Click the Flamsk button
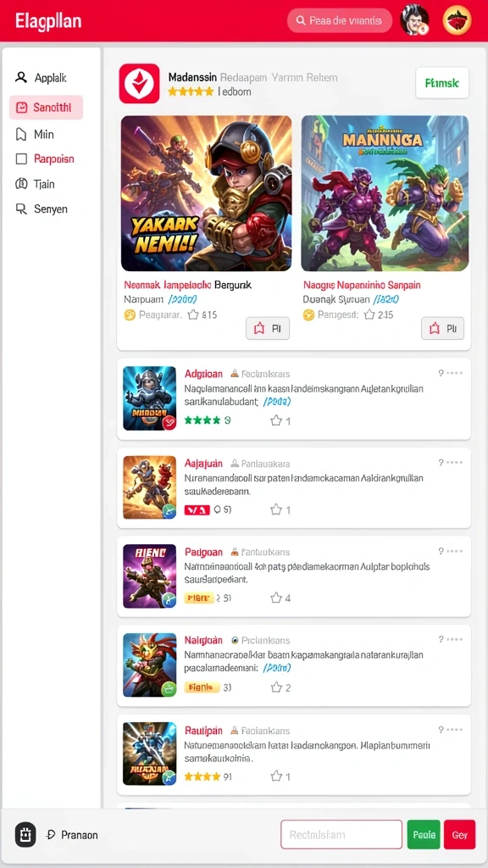This screenshot has height=868, width=488. pyautogui.click(x=442, y=83)
